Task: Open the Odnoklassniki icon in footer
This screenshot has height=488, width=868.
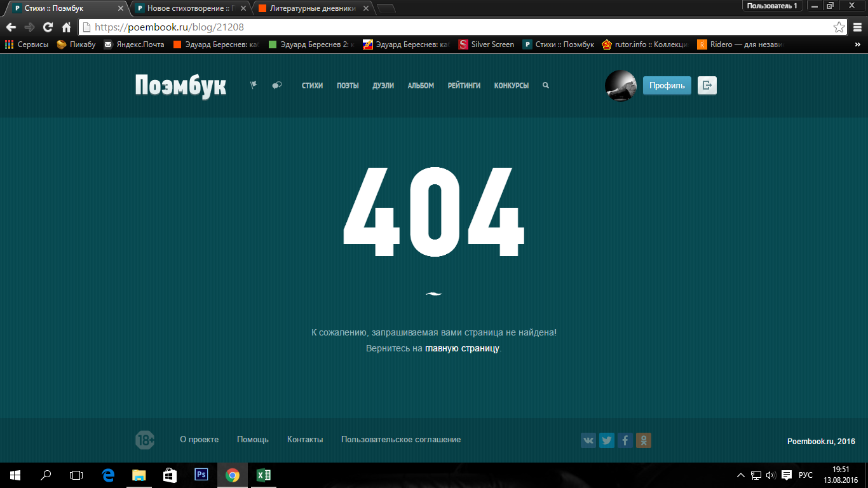Action: point(644,440)
